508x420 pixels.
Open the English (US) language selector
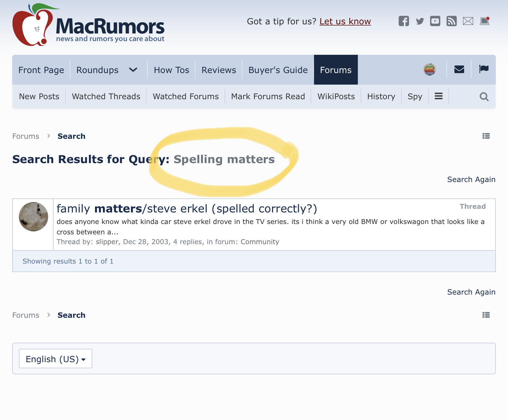[x=55, y=359]
